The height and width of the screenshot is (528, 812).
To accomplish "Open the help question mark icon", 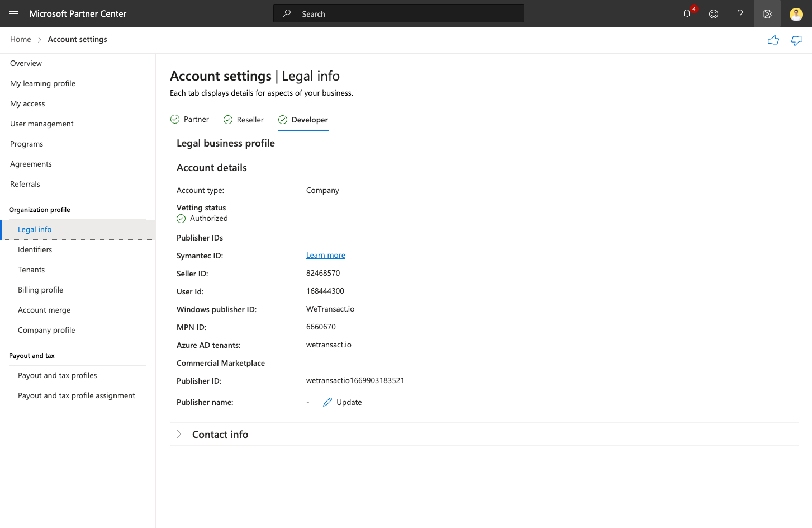I will click(740, 13).
